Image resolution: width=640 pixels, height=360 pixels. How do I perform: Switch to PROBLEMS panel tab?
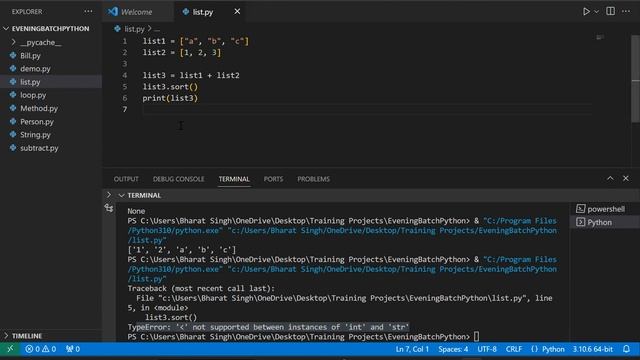[313, 179]
